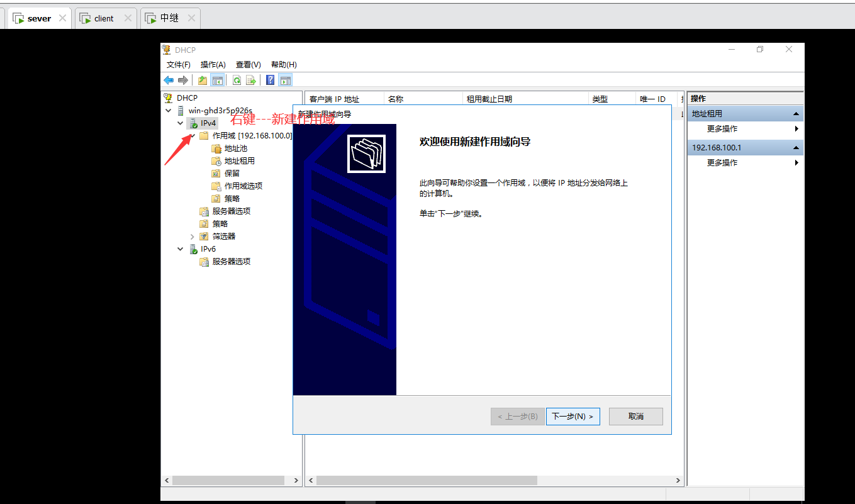The height and width of the screenshot is (504, 855).
Task: Click the green Refresh toolbar icon
Action: [237, 80]
